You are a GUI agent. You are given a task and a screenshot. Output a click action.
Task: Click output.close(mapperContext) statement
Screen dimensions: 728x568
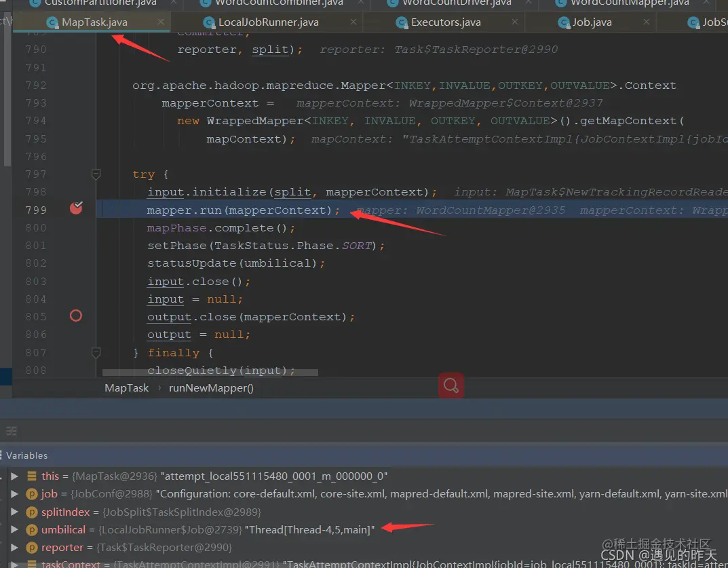(x=251, y=317)
